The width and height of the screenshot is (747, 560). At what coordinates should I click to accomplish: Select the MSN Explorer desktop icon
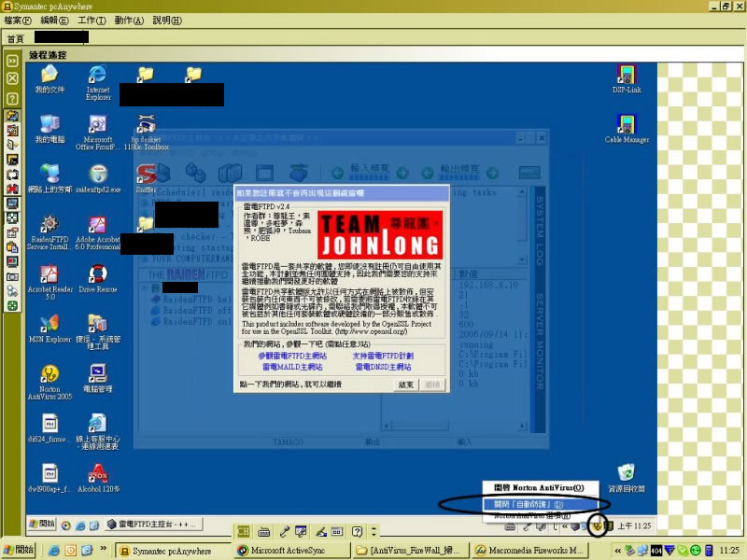[x=49, y=329]
